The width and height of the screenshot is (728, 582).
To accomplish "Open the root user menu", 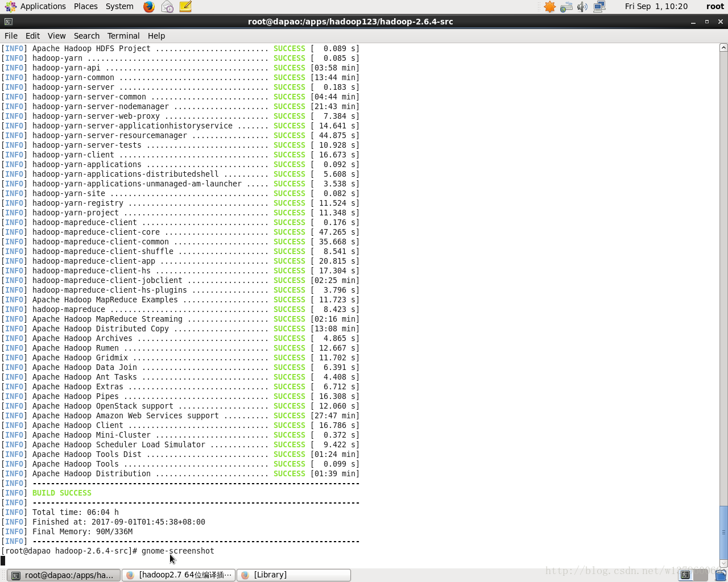I will [715, 6].
